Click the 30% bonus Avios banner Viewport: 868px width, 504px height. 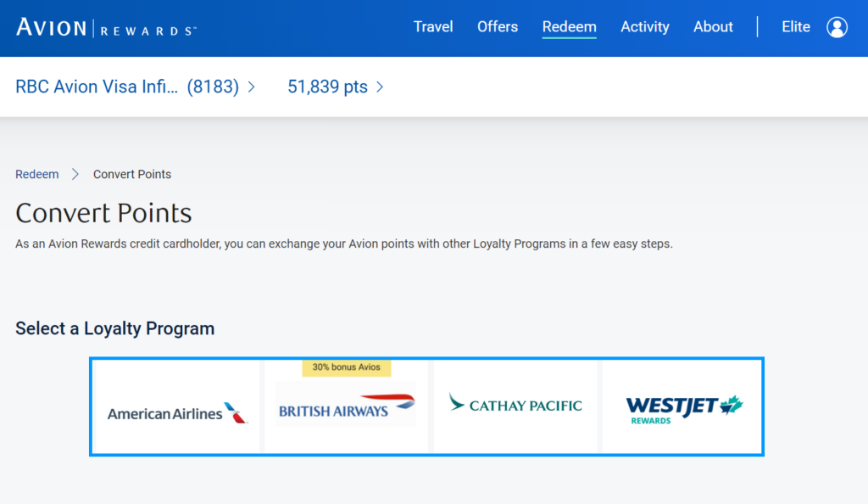point(346,367)
